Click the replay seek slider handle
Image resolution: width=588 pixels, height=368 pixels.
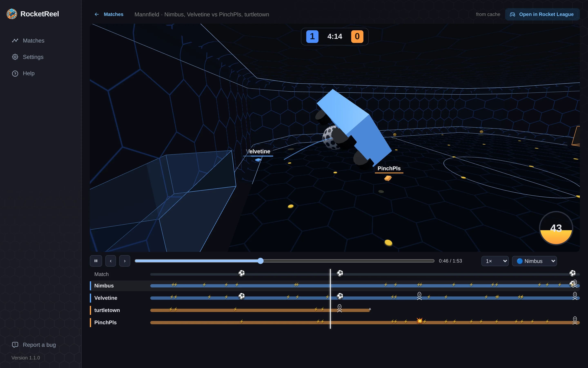[261, 261]
